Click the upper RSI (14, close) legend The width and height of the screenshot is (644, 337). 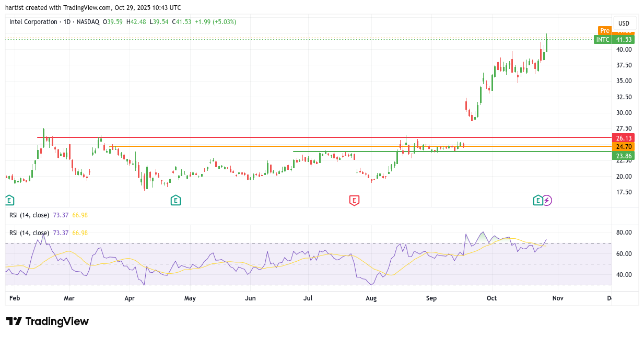point(29,215)
